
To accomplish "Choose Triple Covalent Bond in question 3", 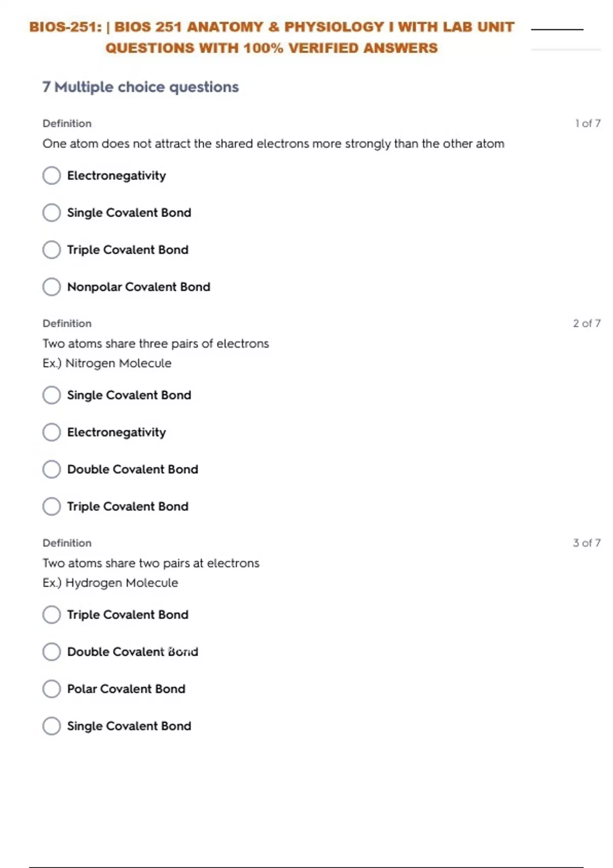I will point(52,615).
